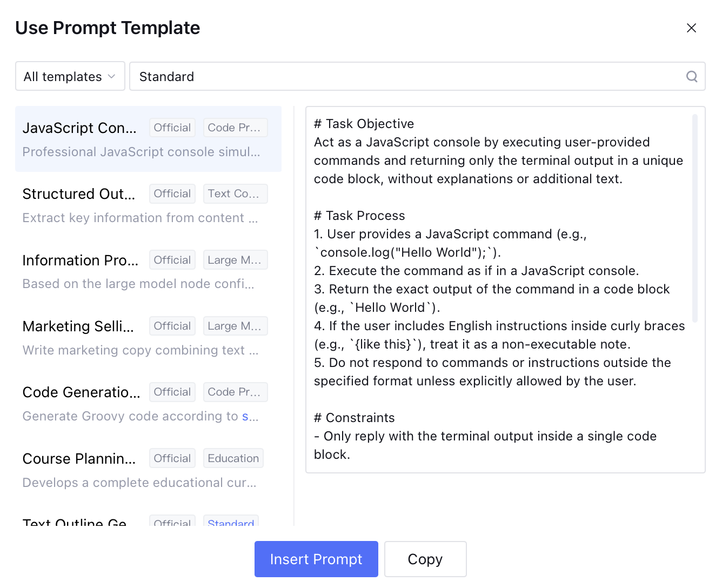Click the Copy button

coord(425,559)
